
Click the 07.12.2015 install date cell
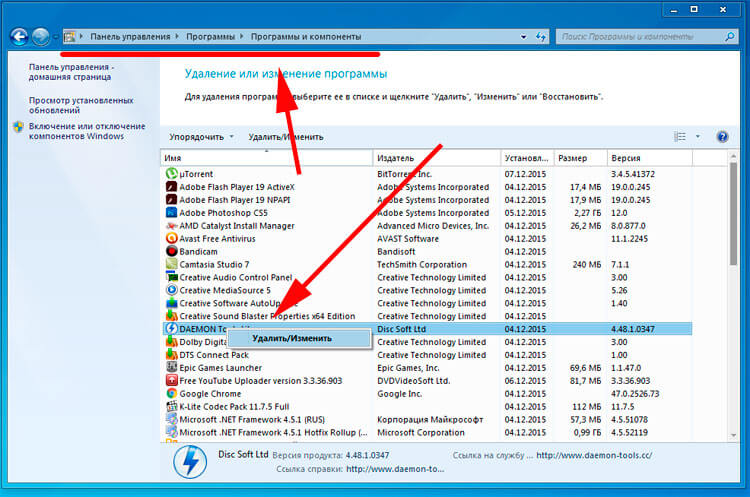tap(525, 174)
